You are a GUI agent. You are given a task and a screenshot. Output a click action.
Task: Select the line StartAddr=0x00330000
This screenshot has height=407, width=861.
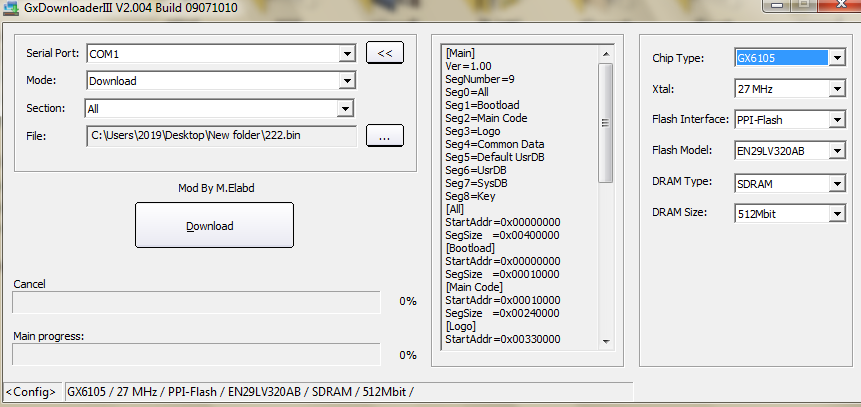[502, 339]
